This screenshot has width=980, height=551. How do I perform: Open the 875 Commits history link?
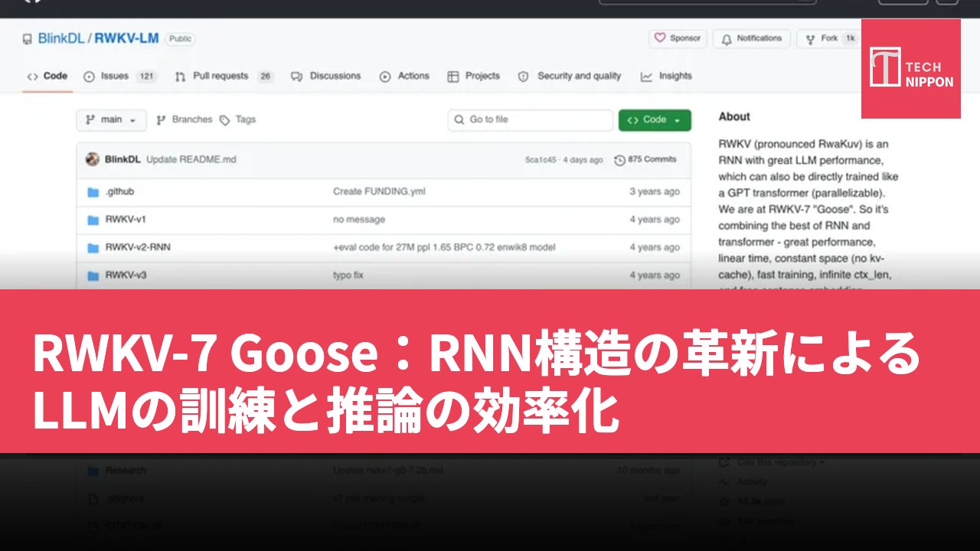(645, 160)
